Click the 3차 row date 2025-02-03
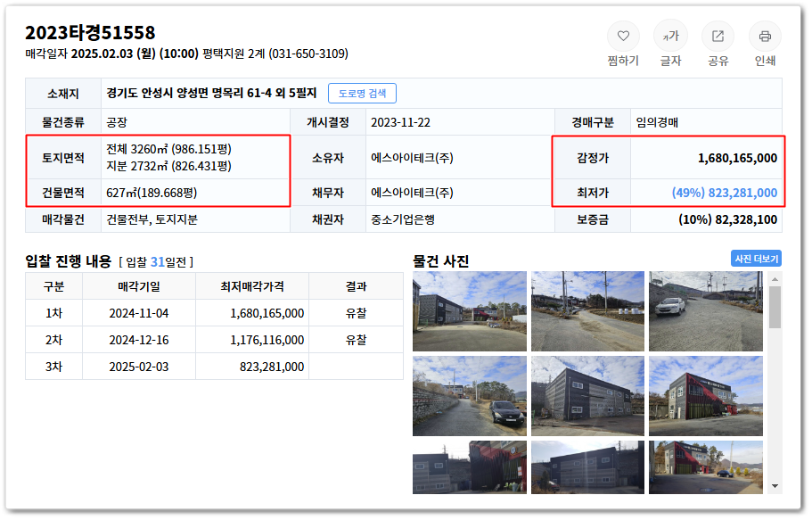Viewport: 812px width, 520px height. [139, 367]
